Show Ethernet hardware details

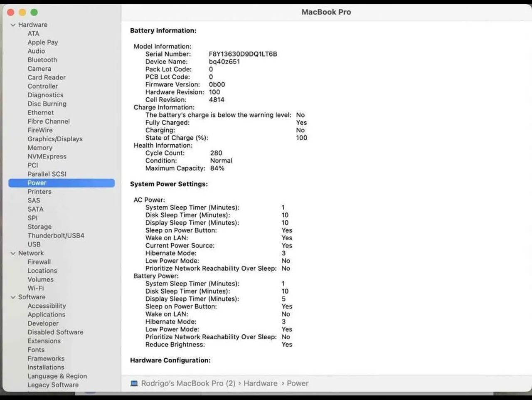click(41, 113)
